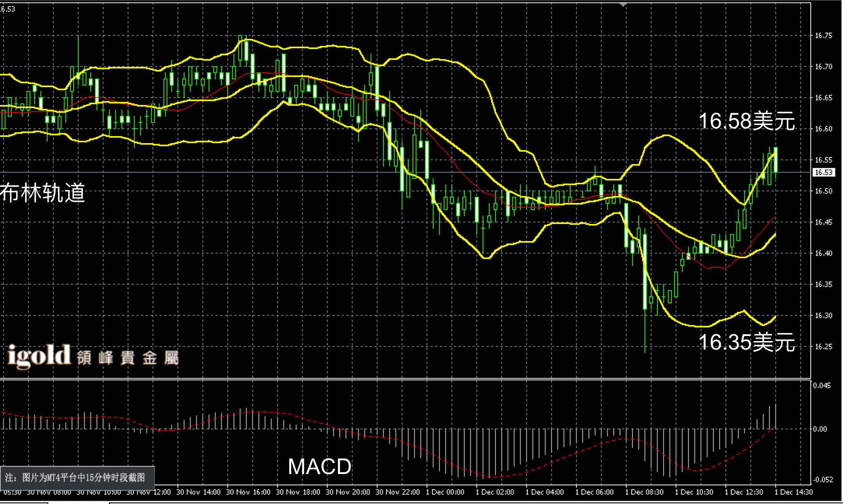Click the -0.052 MACD scale label
This screenshot has width=843, height=504.
(x=822, y=480)
